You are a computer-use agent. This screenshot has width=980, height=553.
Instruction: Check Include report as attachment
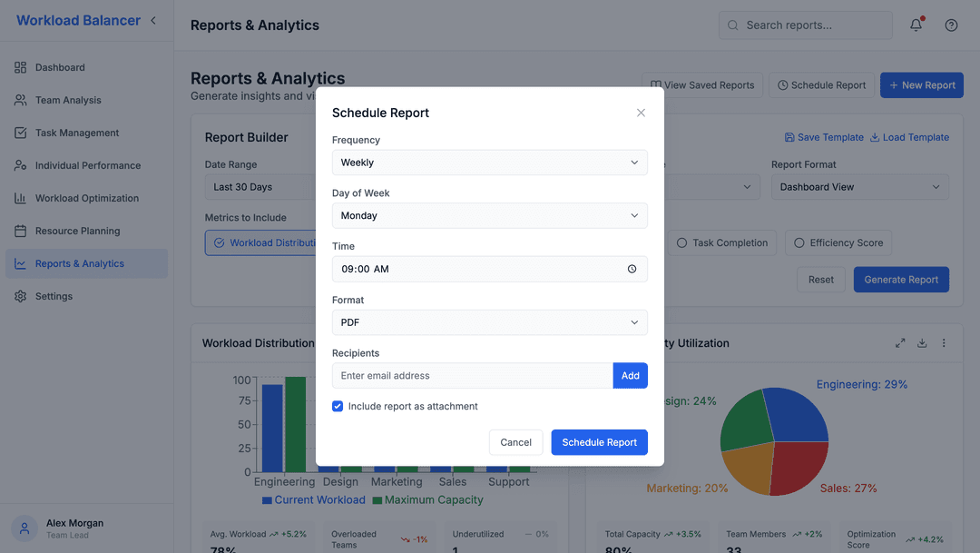(x=338, y=406)
